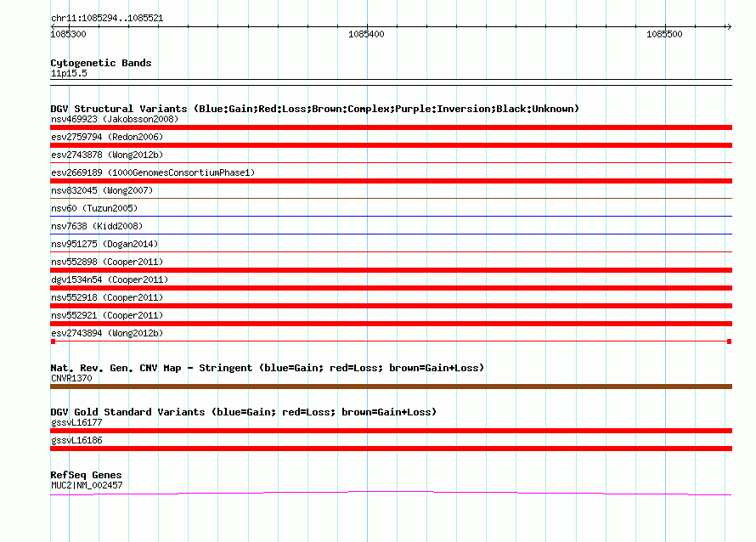Open the Nat. Rev. Gen. CNV Map track title
Screen dimensions: 756x542
click(267, 368)
